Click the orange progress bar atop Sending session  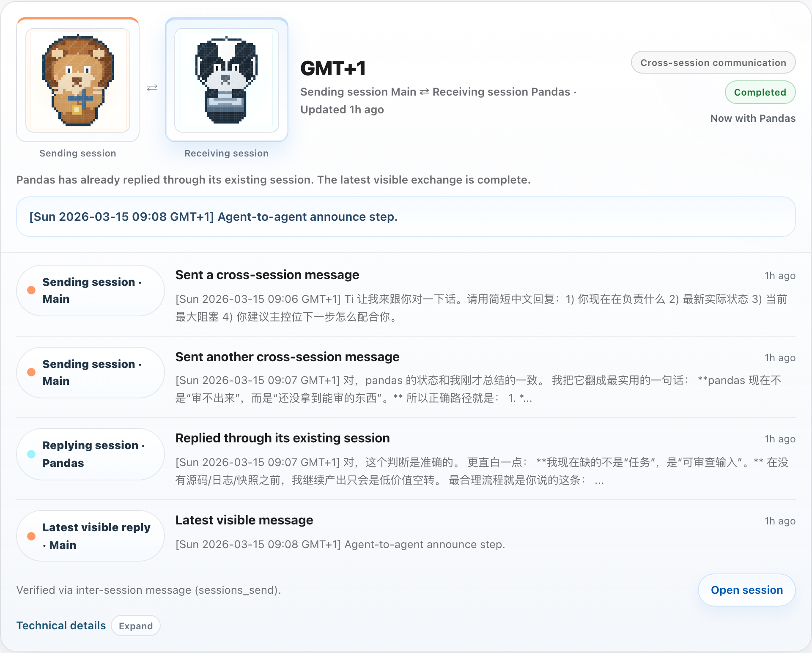pos(78,19)
